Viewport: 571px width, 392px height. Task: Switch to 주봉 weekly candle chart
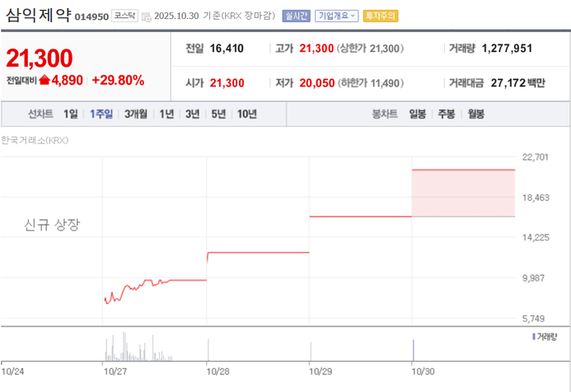(x=447, y=114)
